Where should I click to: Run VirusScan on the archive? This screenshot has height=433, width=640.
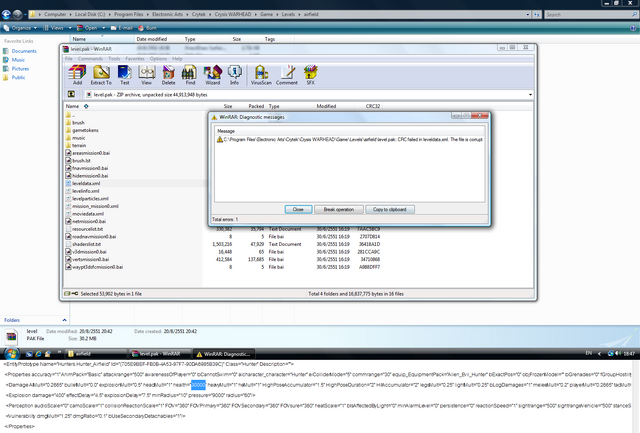261,75
